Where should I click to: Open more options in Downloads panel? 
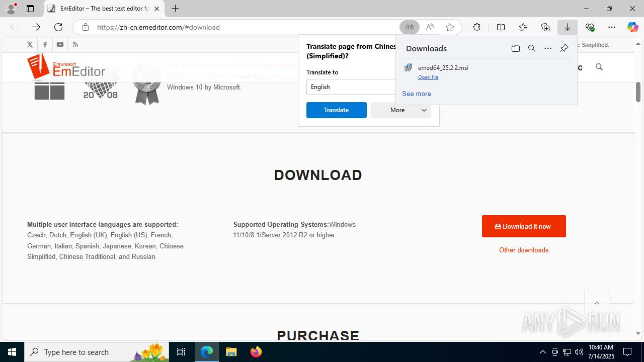click(x=548, y=48)
